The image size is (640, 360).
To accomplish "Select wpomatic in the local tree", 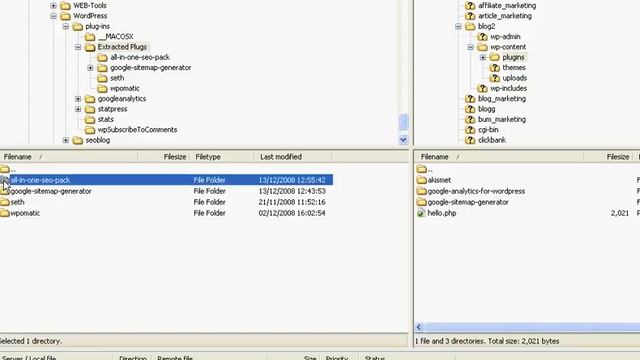I will pos(124,89).
